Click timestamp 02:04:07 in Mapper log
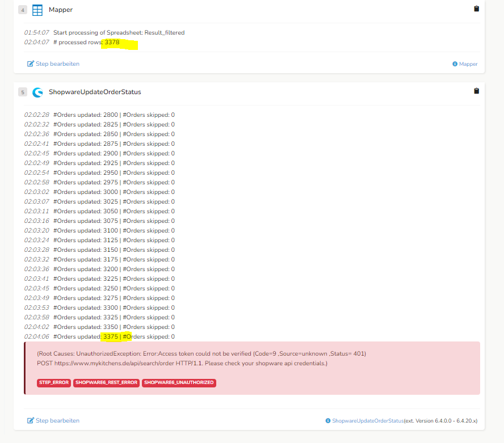Viewport: 504px width, 443px height. pyautogui.click(x=37, y=42)
